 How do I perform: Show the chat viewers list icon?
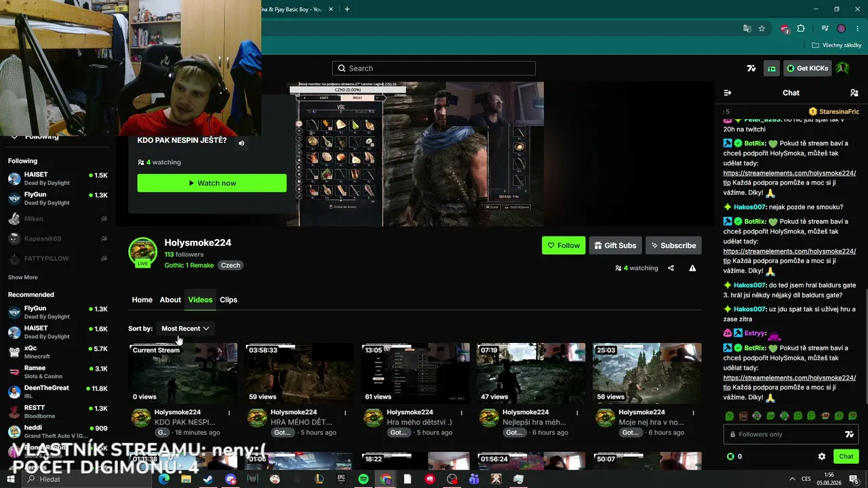point(854,93)
